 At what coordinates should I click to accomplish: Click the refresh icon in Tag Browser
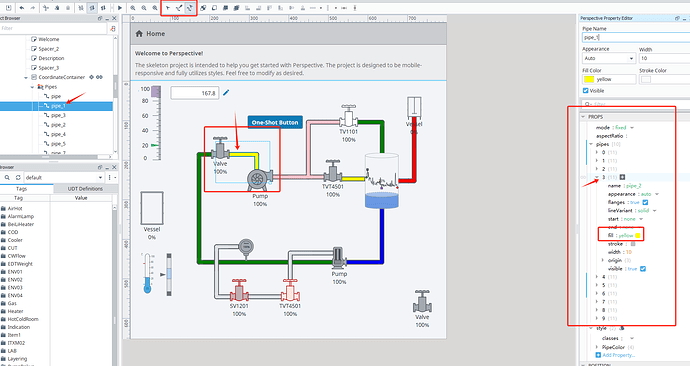pos(18,178)
